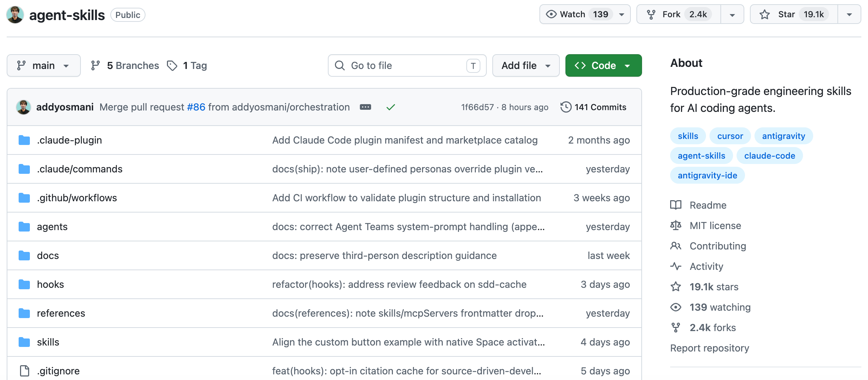The image size is (868, 380).
Task: Expand commit message ellipsis icon
Action: click(x=365, y=107)
